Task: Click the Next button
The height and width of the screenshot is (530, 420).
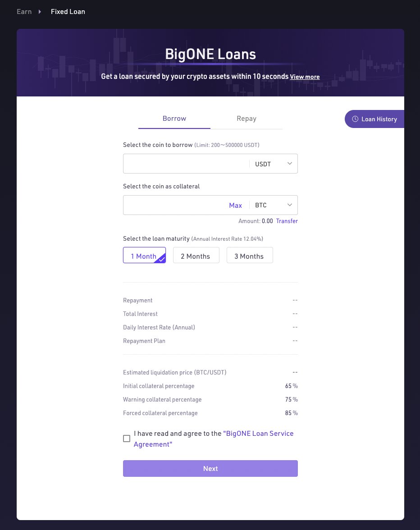Action: pos(210,469)
